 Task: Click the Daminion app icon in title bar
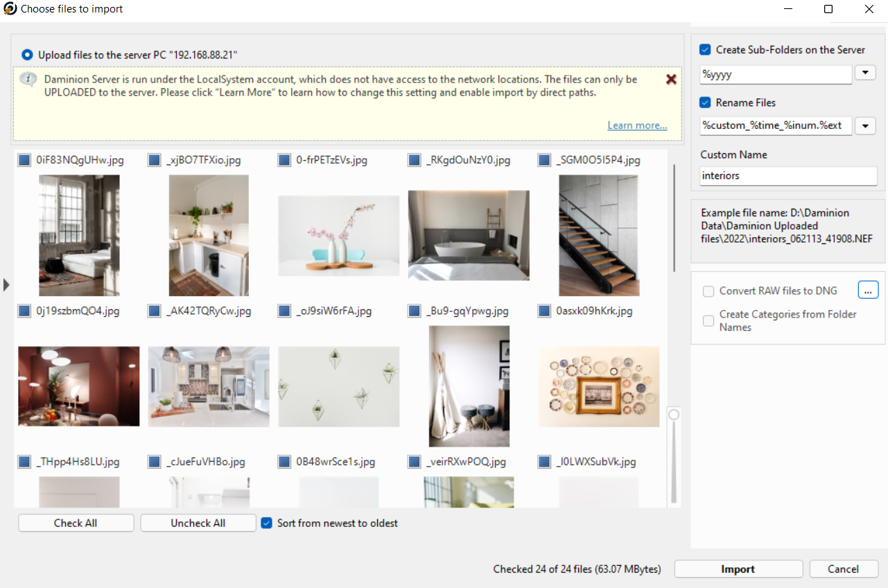pyautogui.click(x=10, y=10)
